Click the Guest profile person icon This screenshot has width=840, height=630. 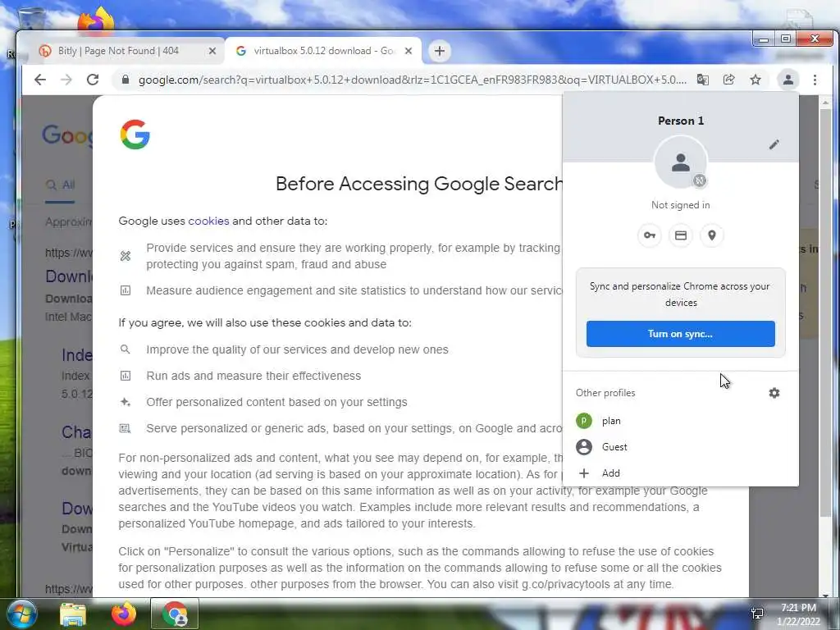(x=584, y=447)
